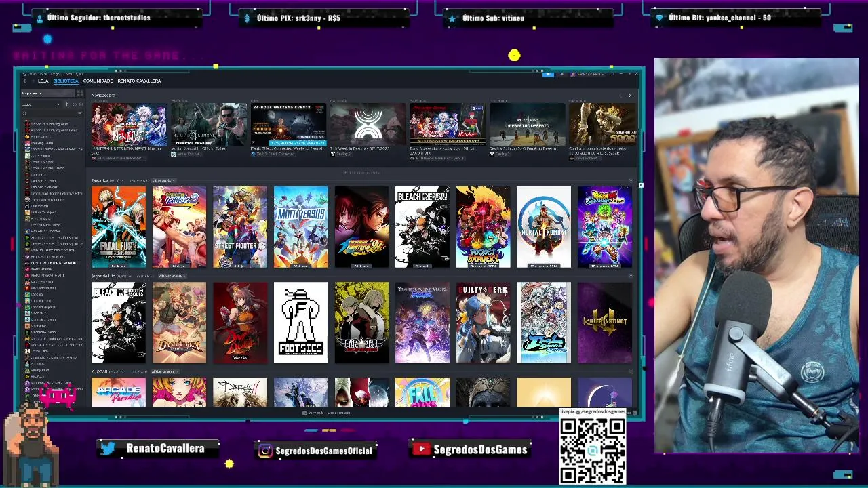Select Footsies game cover
Image resolution: width=868 pixels, height=488 pixels.
pos(300,323)
